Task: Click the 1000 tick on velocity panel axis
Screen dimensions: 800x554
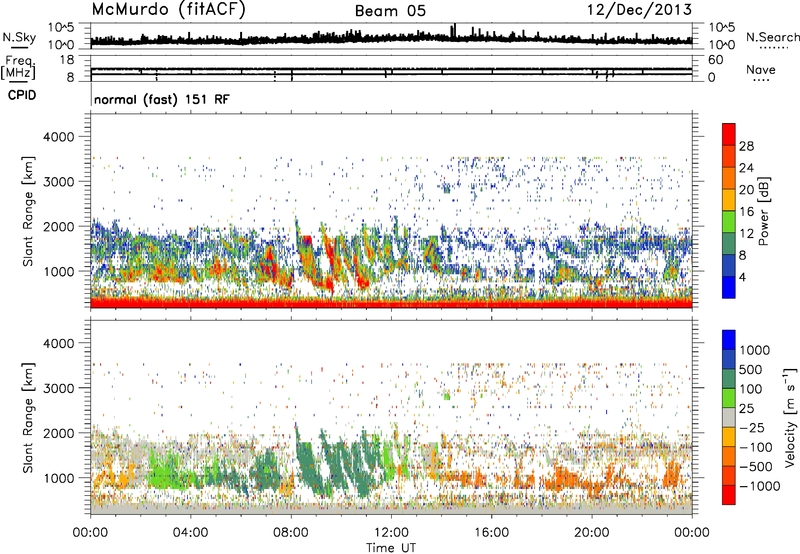Action: pos(58,478)
